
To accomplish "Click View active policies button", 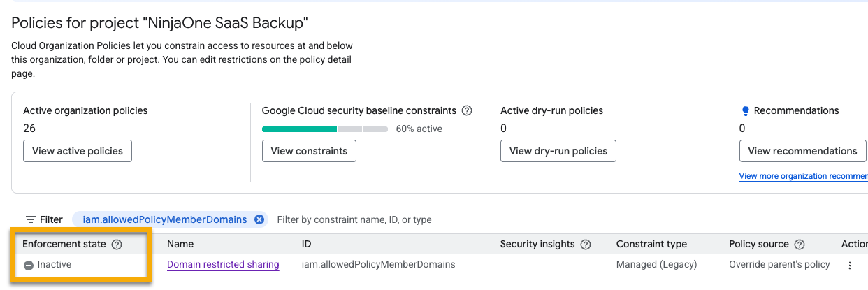I will [78, 151].
